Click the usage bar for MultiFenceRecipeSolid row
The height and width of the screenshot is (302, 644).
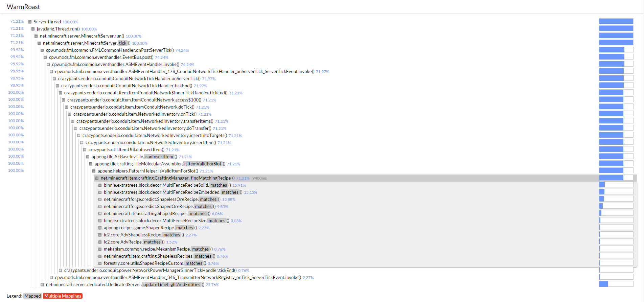click(x=616, y=185)
